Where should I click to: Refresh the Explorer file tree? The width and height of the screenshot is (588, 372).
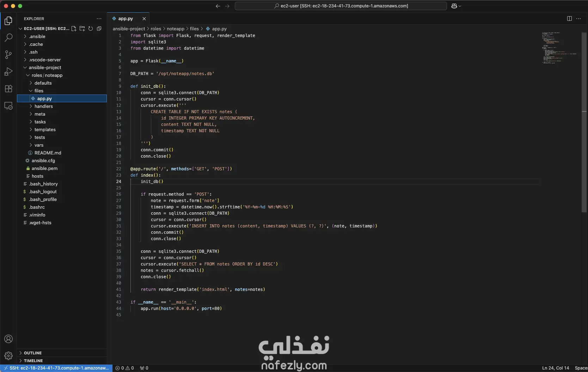click(91, 29)
